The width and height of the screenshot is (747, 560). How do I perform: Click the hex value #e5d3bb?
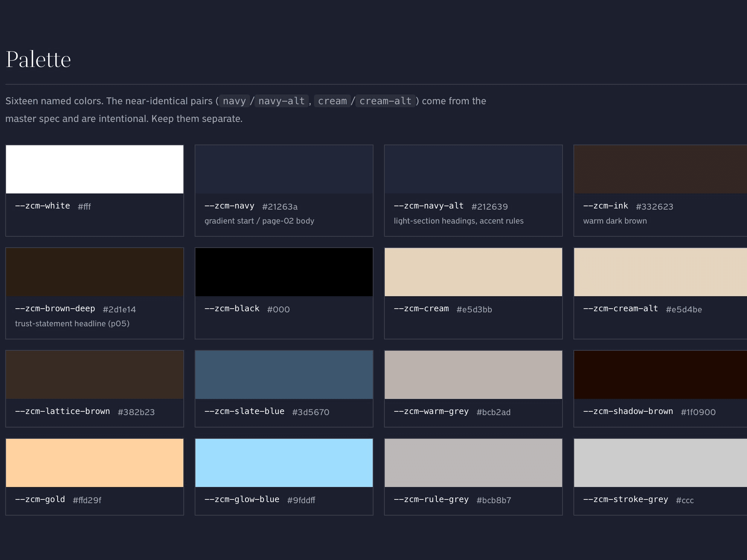(x=474, y=309)
